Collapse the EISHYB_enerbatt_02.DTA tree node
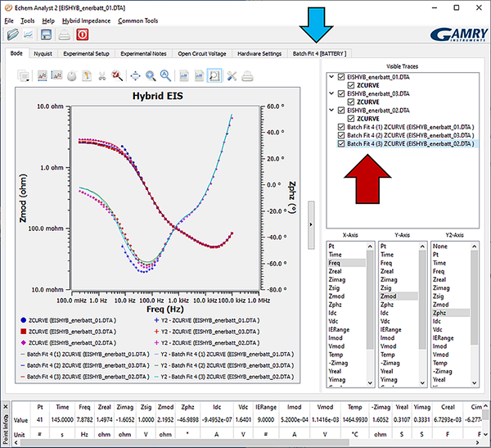The image size is (491, 448). click(x=331, y=110)
